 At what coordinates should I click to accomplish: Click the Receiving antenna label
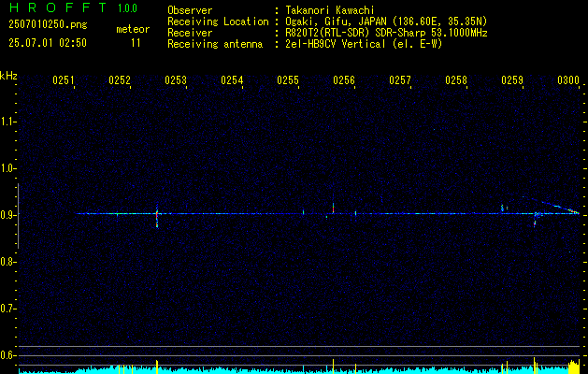click(x=215, y=44)
